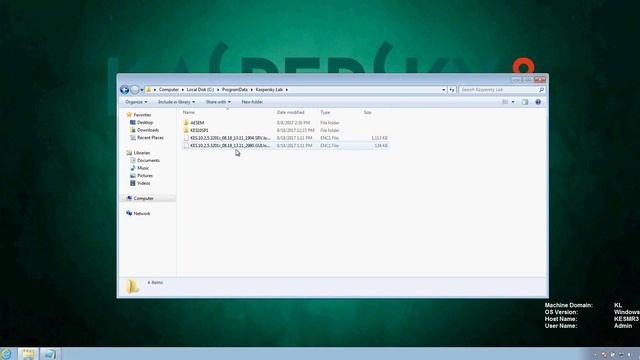Screen dimensions: 640x360
Task: Open the view options dropdown arrow
Action: 513,102
